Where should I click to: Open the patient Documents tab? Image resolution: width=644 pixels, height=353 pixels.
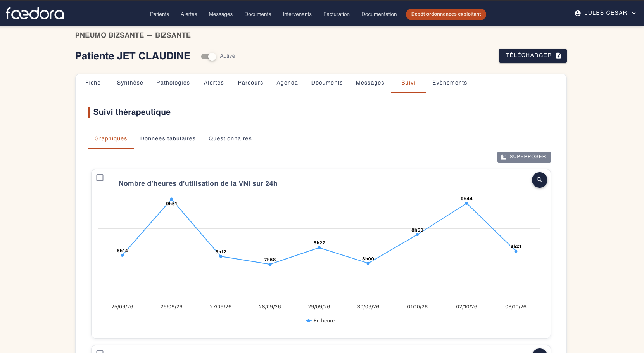[x=327, y=83]
